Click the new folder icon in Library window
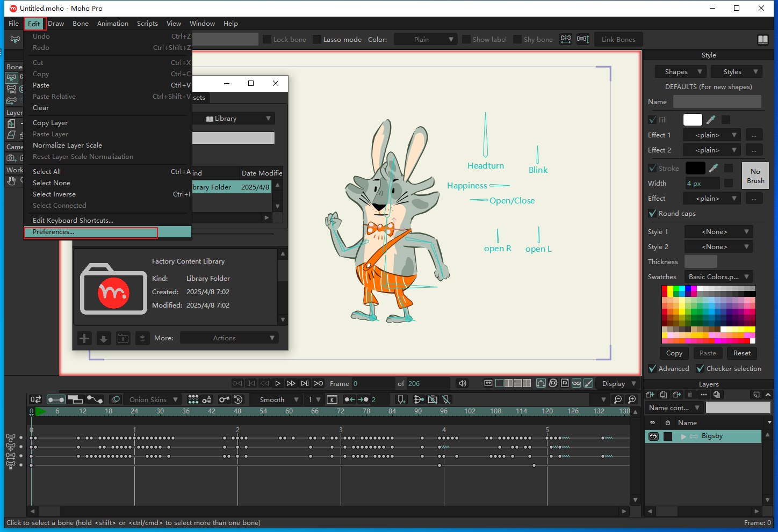The image size is (778, 532). click(123, 338)
